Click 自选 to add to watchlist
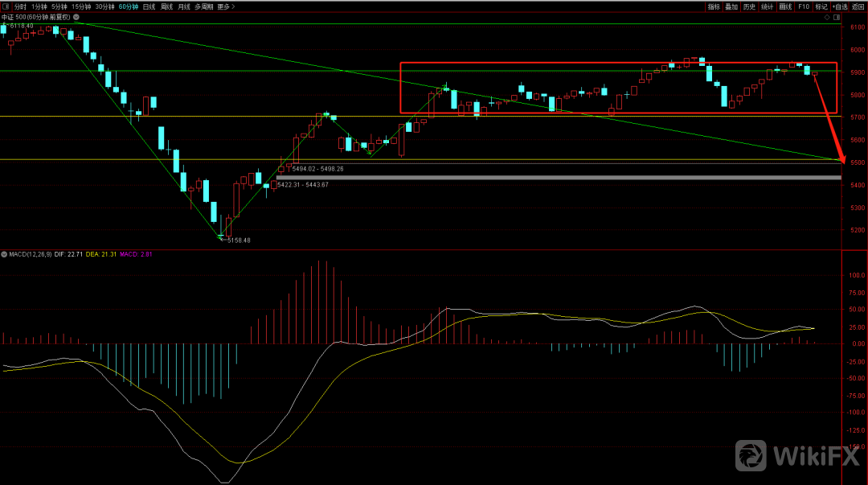Image resolution: width=868 pixels, height=485 pixels. pos(840,6)
